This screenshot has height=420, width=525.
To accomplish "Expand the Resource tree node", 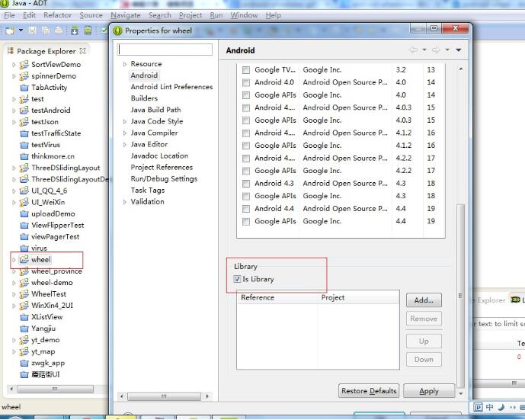I will click(x=125, y=65).
